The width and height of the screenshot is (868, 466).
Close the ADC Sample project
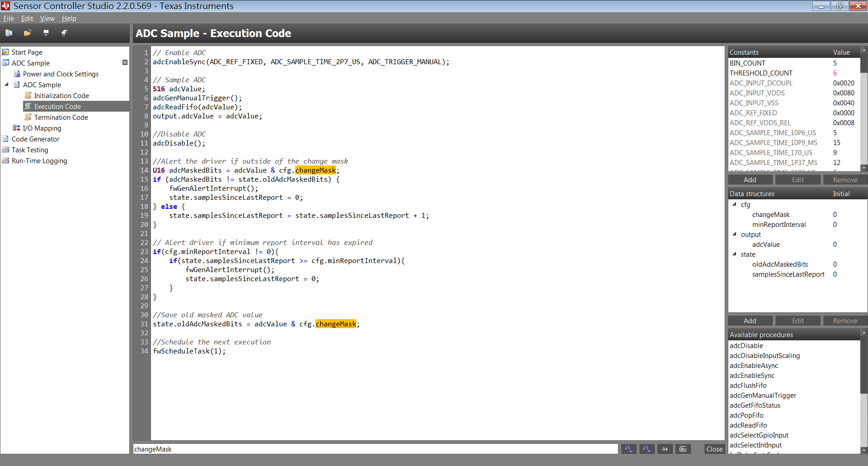(125, 62)
